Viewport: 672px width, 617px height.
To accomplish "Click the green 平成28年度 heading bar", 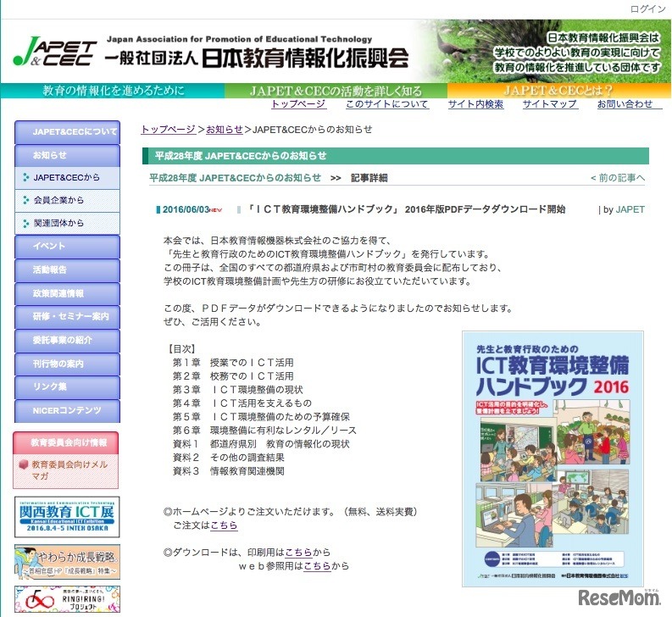I will click(x=396, y=156).
